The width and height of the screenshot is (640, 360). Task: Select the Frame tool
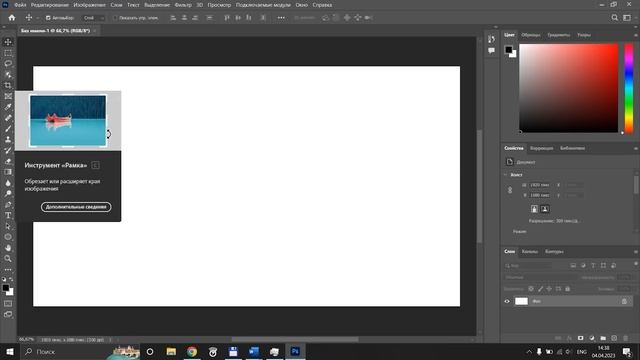[x=8, y=96]
